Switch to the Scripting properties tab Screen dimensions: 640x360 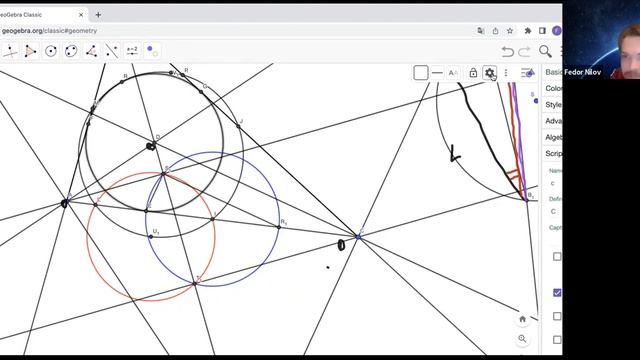click(x=553, y=153)
